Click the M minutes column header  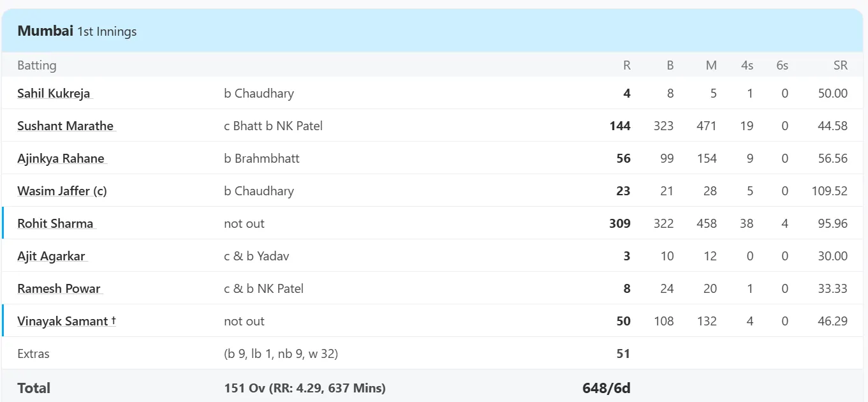pos(711,65)
